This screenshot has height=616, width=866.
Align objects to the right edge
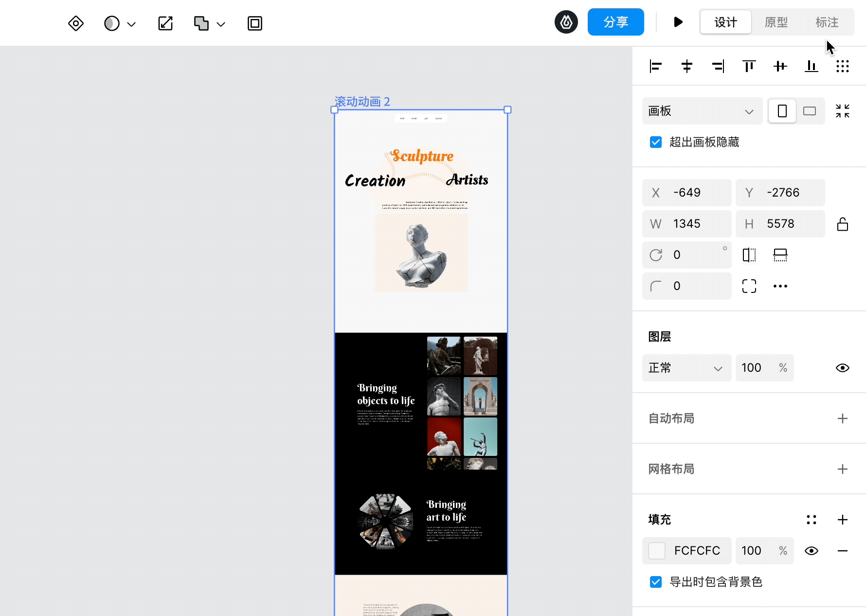click(718, 66)
